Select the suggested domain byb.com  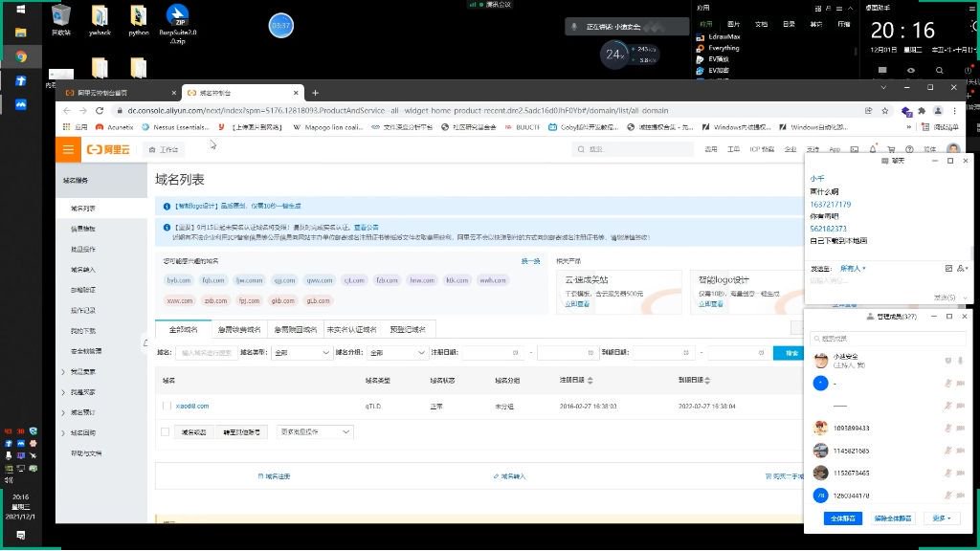coord(178,280)
